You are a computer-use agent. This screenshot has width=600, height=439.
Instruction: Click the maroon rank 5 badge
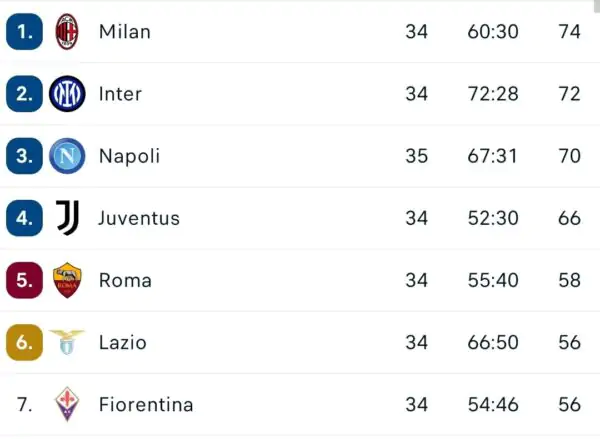(x=24, y=280)
